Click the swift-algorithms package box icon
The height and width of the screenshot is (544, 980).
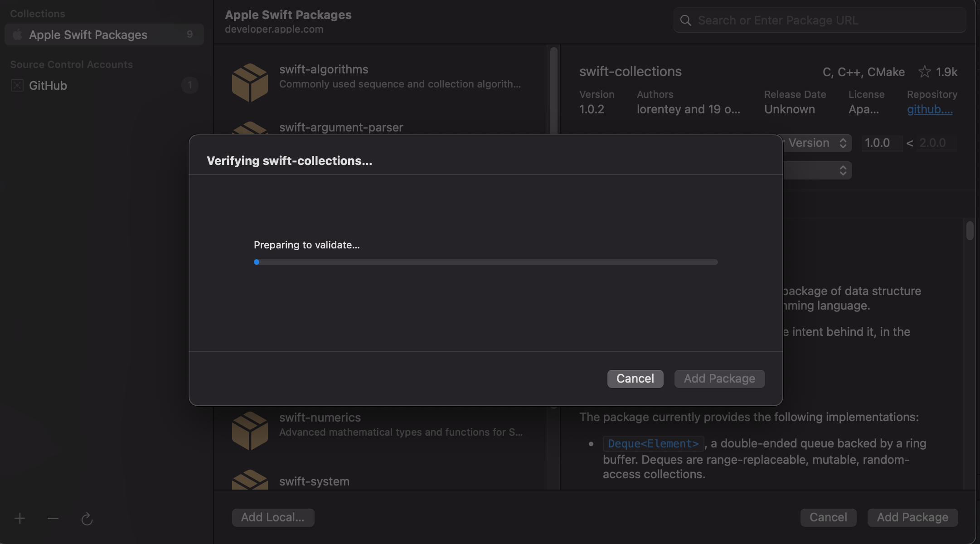250,82
